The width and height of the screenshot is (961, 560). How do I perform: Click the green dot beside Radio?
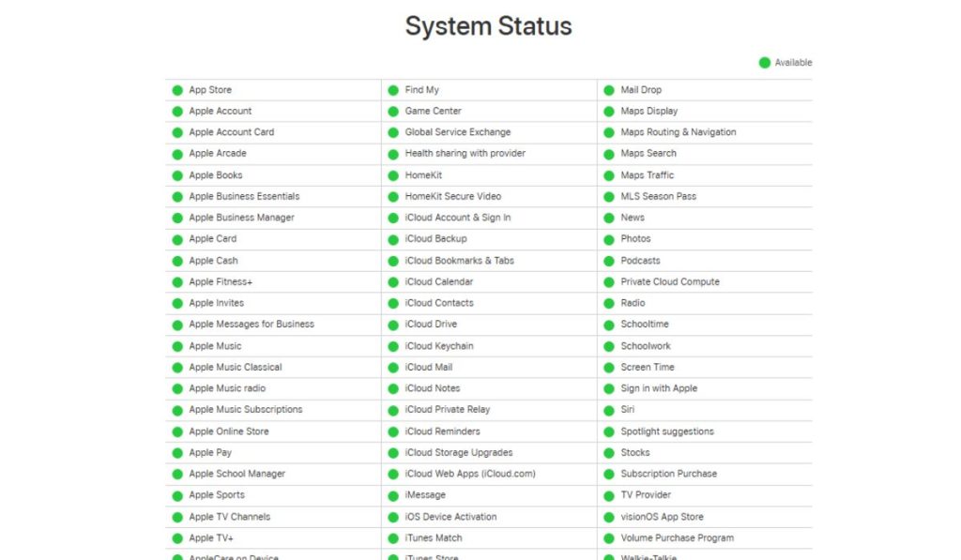coord(608,303)
